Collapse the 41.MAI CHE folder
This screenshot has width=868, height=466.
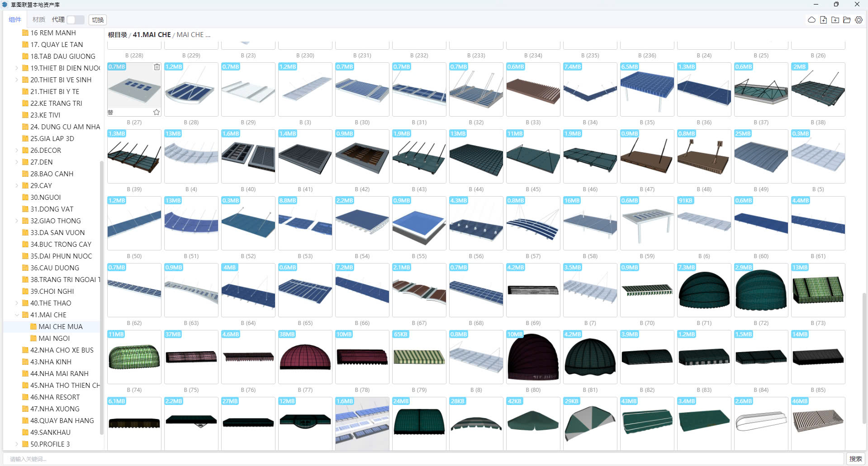click(17, 315)
